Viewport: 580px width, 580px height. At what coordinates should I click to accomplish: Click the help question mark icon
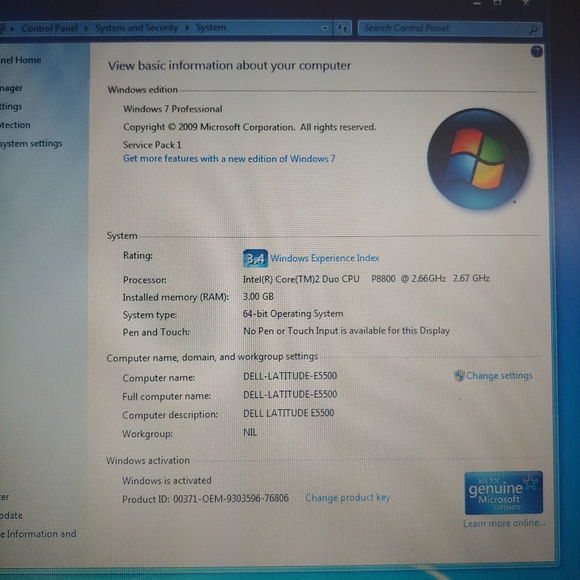coord(536,51)
